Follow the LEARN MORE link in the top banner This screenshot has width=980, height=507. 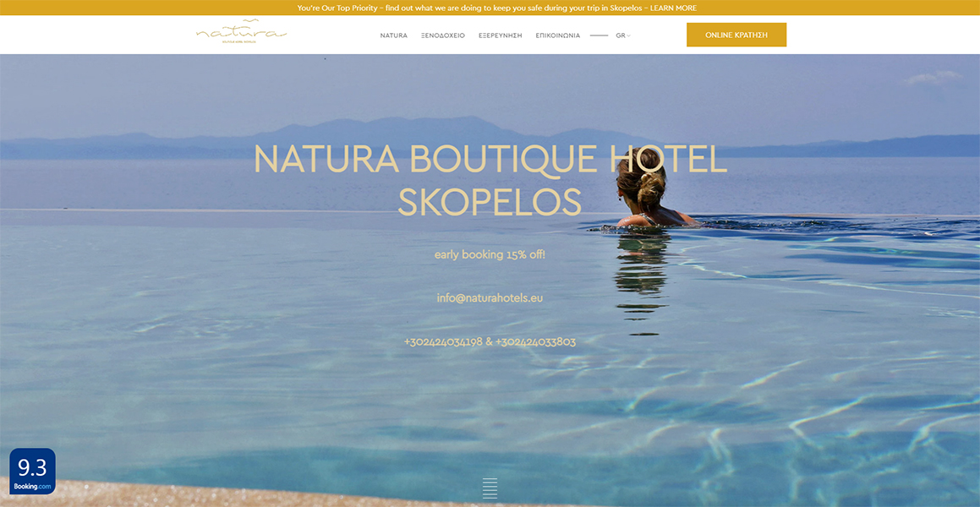tap(673, 8)
